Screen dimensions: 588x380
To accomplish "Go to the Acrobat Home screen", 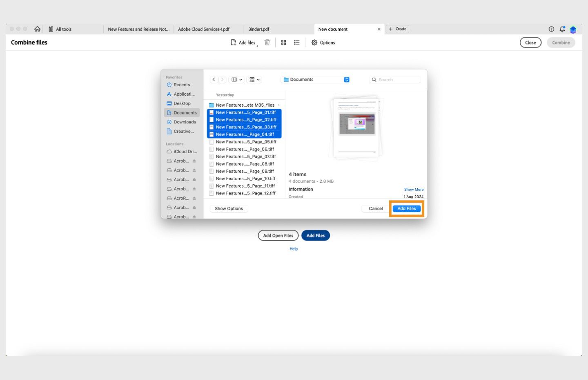I will 37,29.
